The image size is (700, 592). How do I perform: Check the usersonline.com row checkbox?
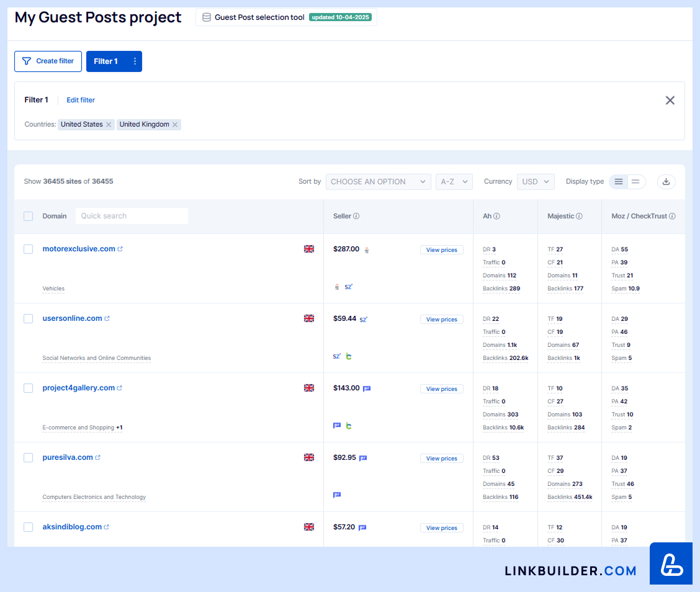[28, 319]
